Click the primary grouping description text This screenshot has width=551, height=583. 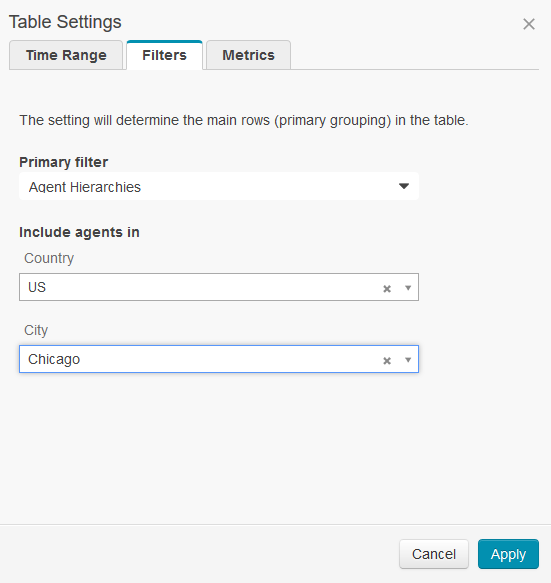tap(244, 120)
